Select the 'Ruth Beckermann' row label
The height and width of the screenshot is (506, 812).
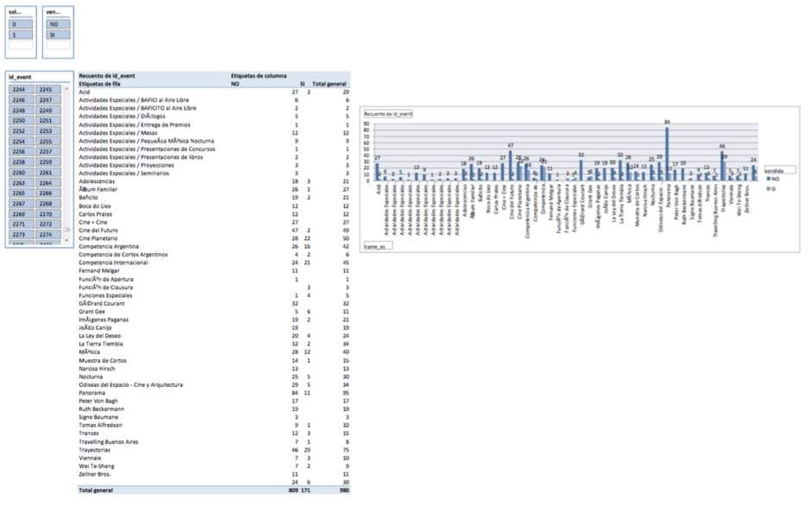(102, 409)
